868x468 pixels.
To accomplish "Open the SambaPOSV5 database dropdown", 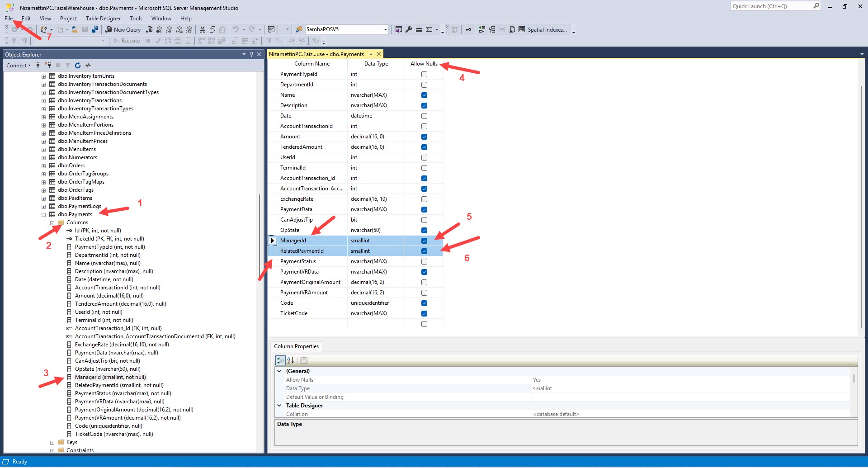I will click(x=385, y=30).
